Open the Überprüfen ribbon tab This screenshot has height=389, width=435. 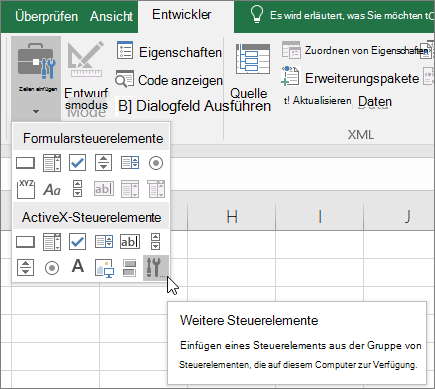point(46,16)
